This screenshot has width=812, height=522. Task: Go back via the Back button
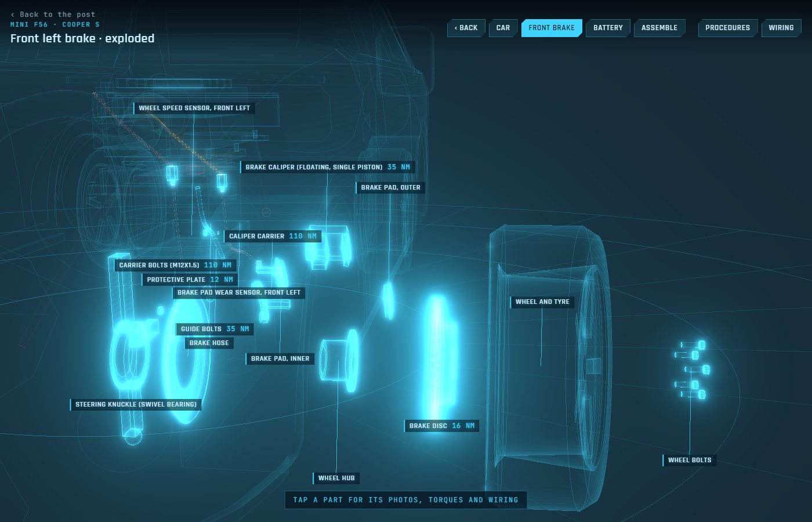click(x=466, y=28)
